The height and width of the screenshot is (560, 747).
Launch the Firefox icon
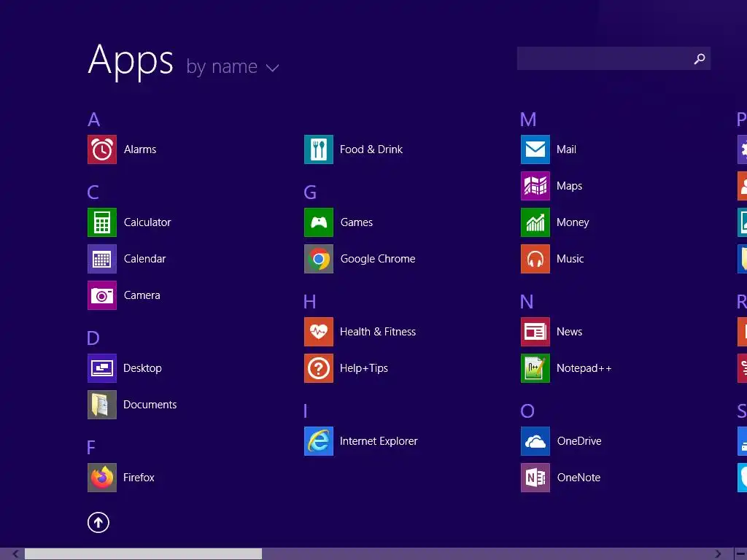pyautogui.click(x=102, y=478)
